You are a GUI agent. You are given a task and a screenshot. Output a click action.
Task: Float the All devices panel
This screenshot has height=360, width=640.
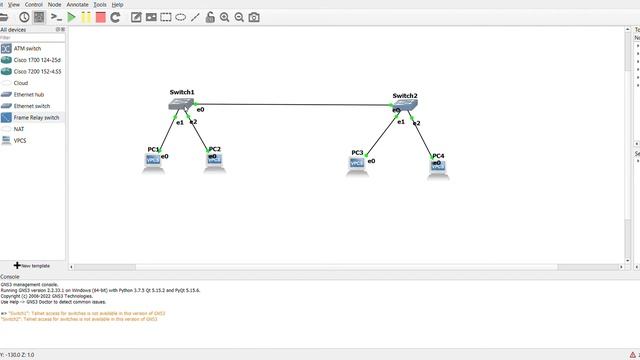point(58,29)
